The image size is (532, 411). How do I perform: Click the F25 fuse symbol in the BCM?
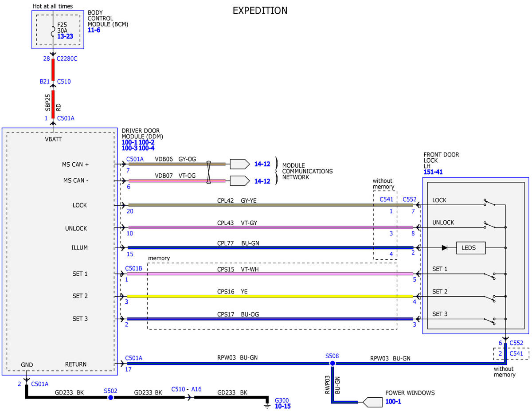click(53, 31)
